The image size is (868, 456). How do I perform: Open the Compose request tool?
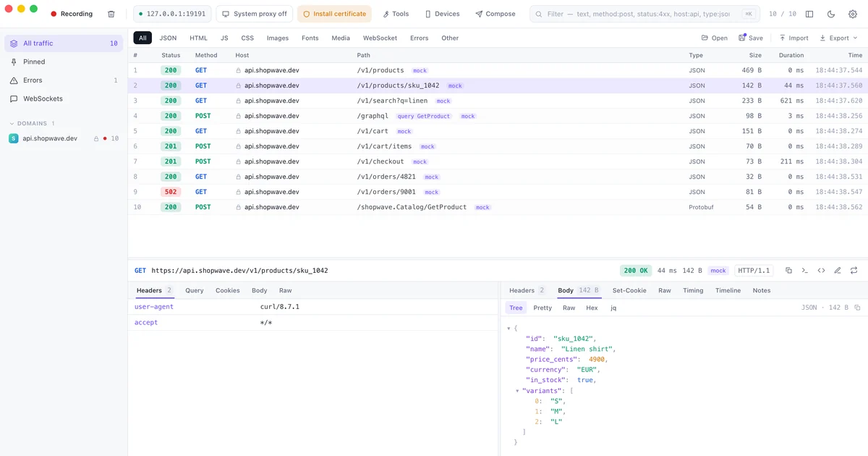pyautogui.click(x=495, y=14)
